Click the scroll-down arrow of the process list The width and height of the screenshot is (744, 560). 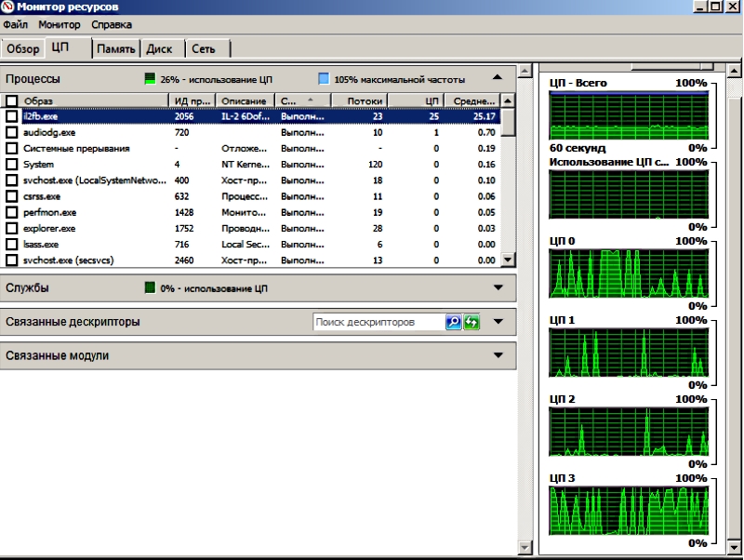click(508, 260)
